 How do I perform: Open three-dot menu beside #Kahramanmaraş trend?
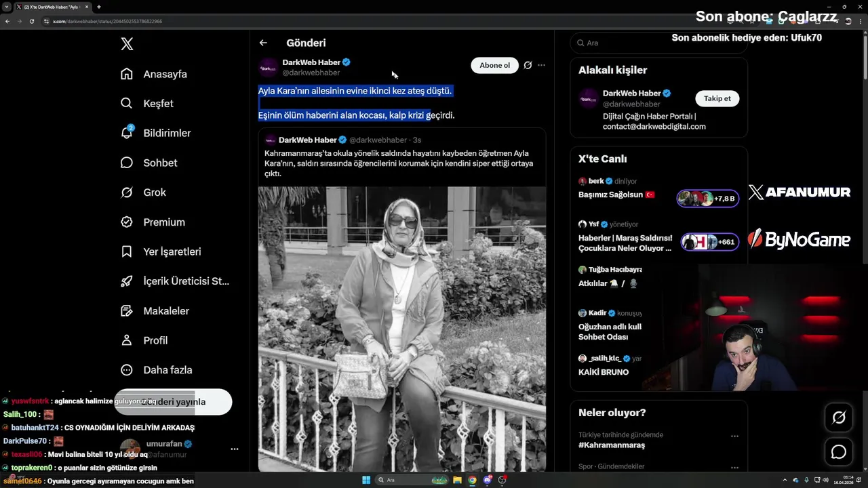(x=734, y=436)
